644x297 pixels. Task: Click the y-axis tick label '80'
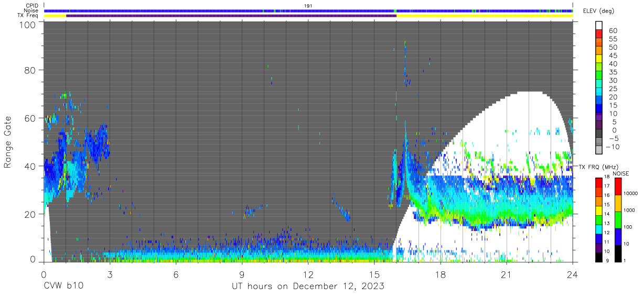click(x=30, y=70)
